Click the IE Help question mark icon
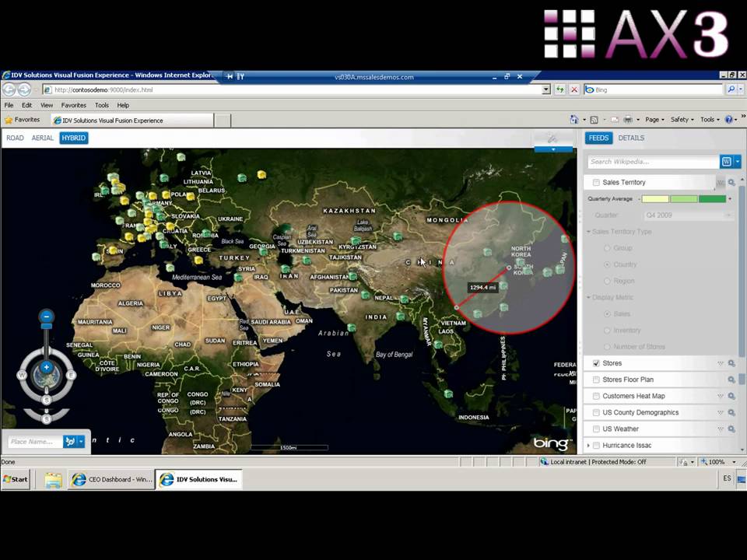Viewport: 747px width, 560px height. (x=728, y=120)
